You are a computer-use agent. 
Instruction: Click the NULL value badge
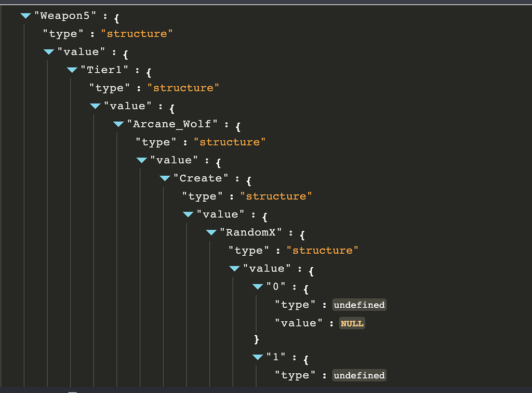coord(352,323)
